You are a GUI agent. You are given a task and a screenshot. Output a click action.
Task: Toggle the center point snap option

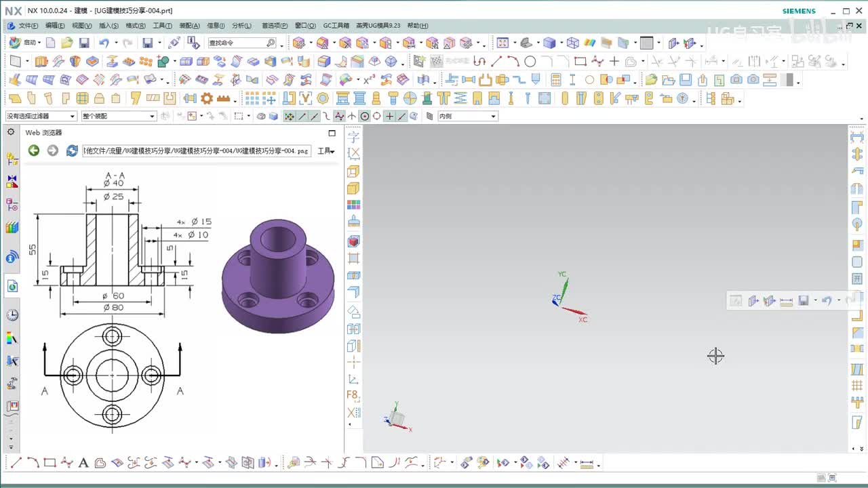tap(365, 116)
